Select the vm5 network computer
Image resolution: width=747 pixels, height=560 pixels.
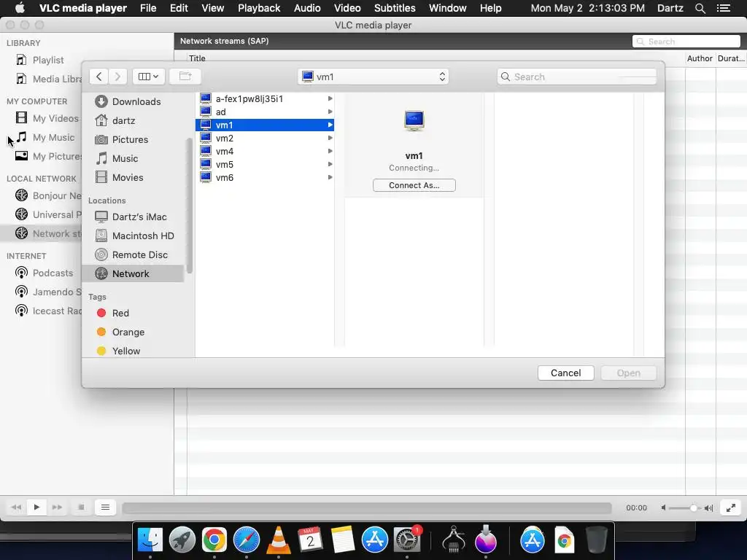coord(265,164)
